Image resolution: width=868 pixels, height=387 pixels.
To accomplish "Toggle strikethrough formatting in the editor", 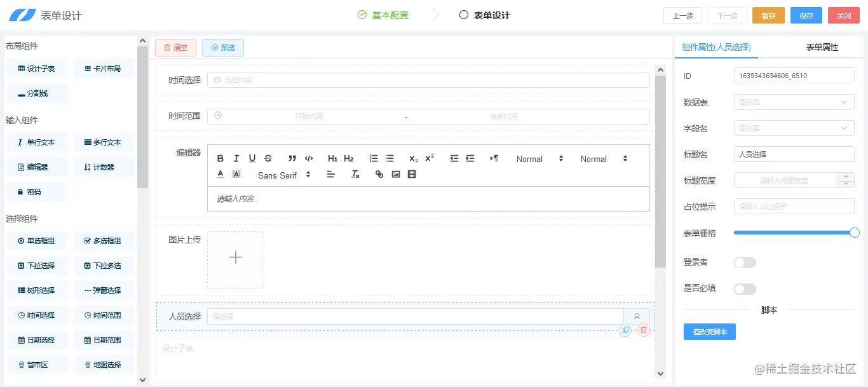I will [x=268, y=159].
